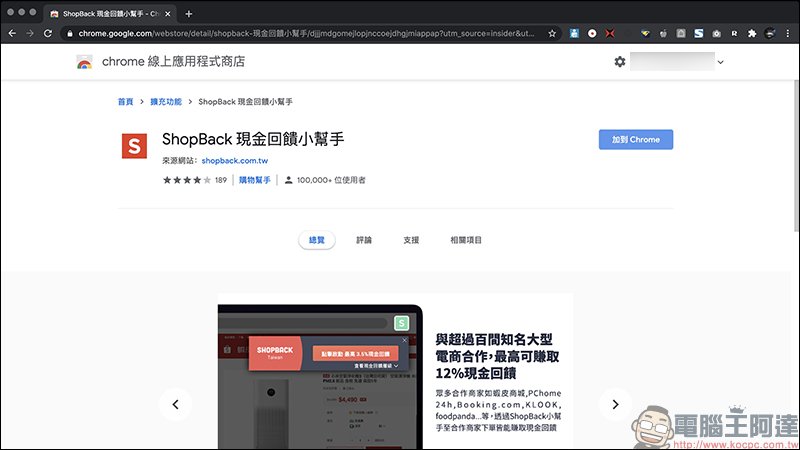The image size is (800, 450).
Task: Reload the current page
Action: (x=50, y=33)
